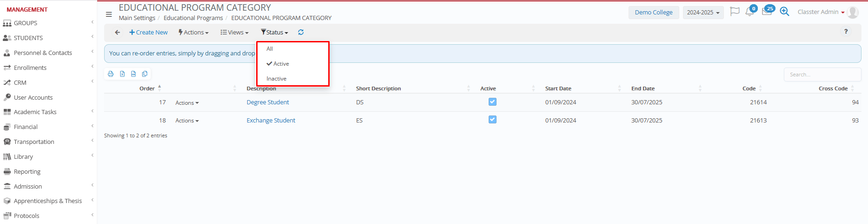Choose Inactive from the Status dropdown
Image resolution: width=868 pixels, height=224 pixels.
pyautogui.click(x=276, y=79)
